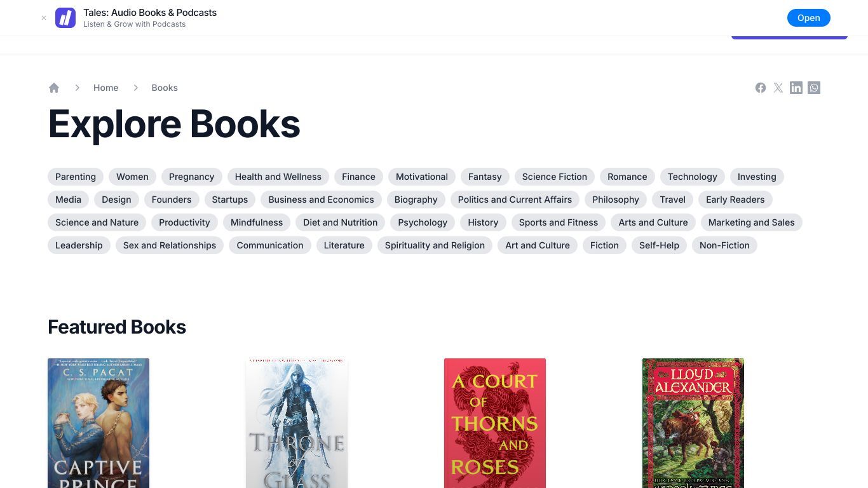The height and width of the screenshot is (488, 868).
Task: Open the Throne of Glass book cover
Action: tap(297, 423)
